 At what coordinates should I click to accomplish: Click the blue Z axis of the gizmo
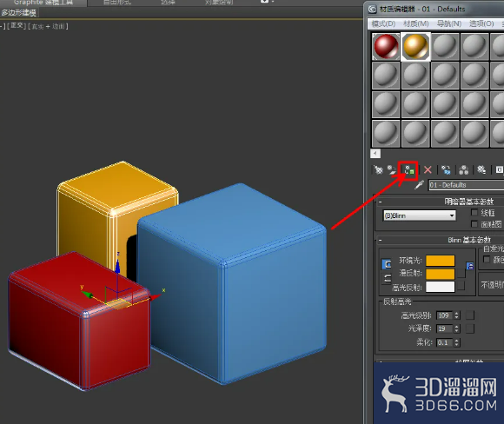(x=117, y=267)
